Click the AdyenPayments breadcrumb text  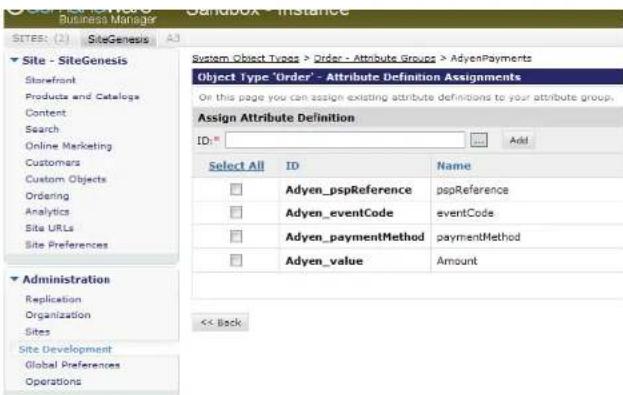pos(491,58)
